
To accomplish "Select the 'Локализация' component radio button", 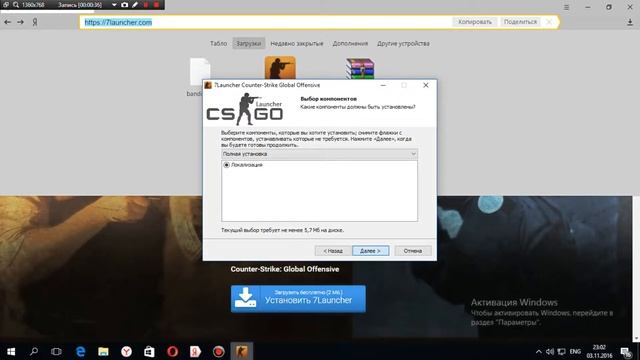I will (x=227, y=165).
